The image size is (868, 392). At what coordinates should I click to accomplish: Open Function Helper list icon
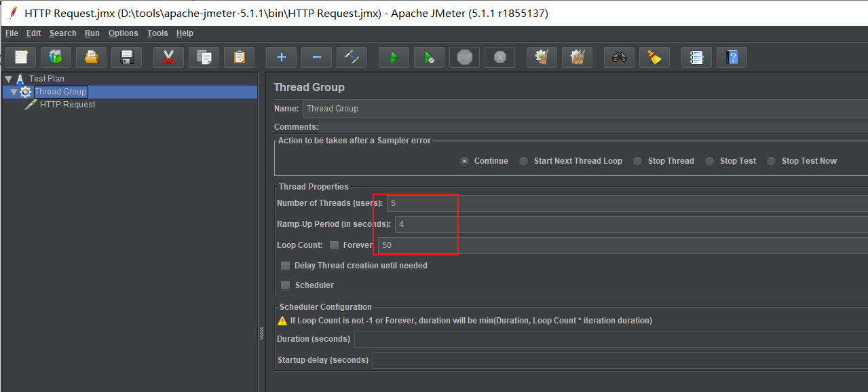(x=696, y=57)
